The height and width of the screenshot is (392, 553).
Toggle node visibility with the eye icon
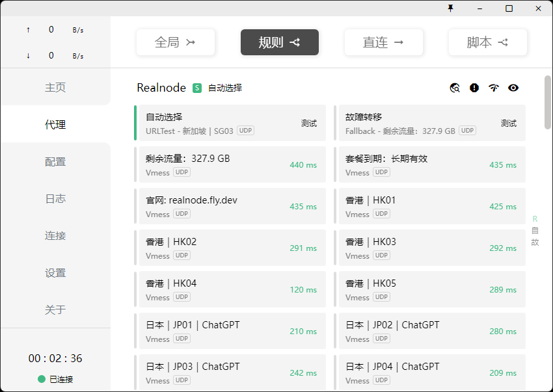point(513,88)
